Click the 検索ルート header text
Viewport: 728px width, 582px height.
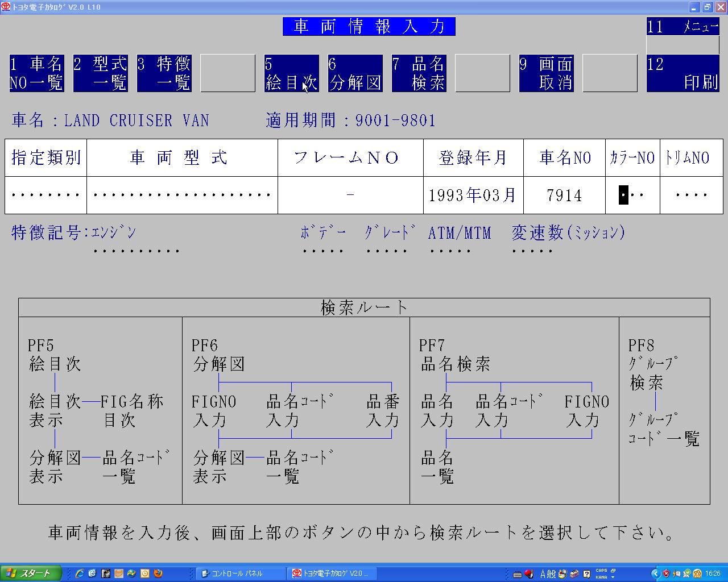365,307
